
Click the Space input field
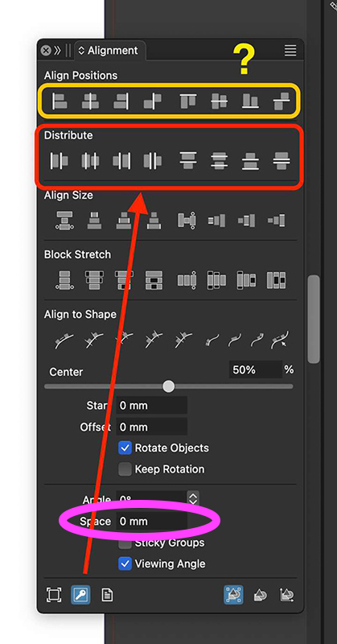coord(151,521)
